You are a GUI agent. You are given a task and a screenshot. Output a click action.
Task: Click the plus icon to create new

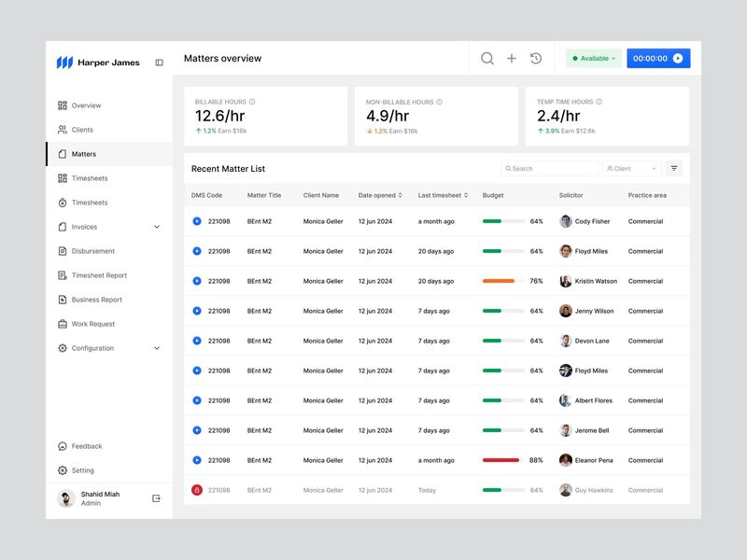pyautogui.click(x=511, y=58)
